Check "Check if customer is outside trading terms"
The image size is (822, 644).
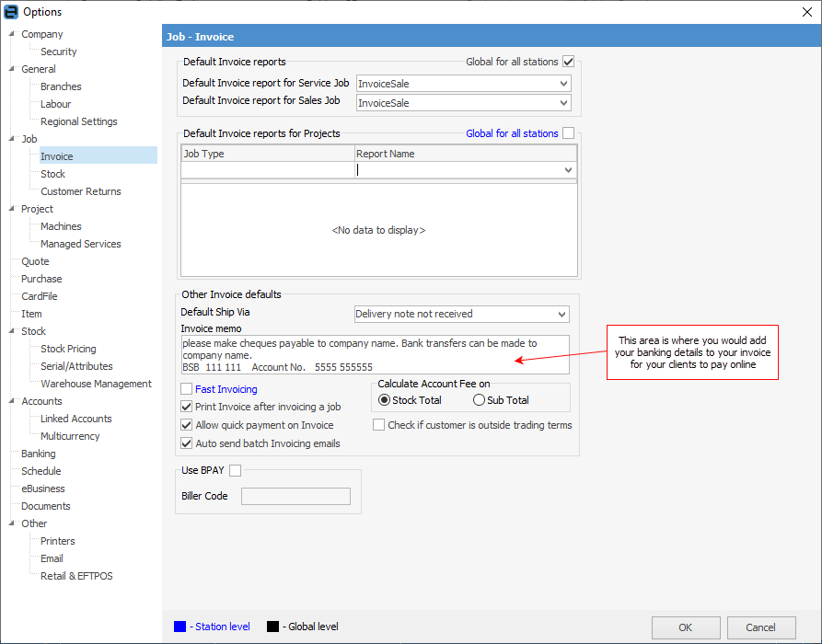pyautogui.click(x=377, y=424)
